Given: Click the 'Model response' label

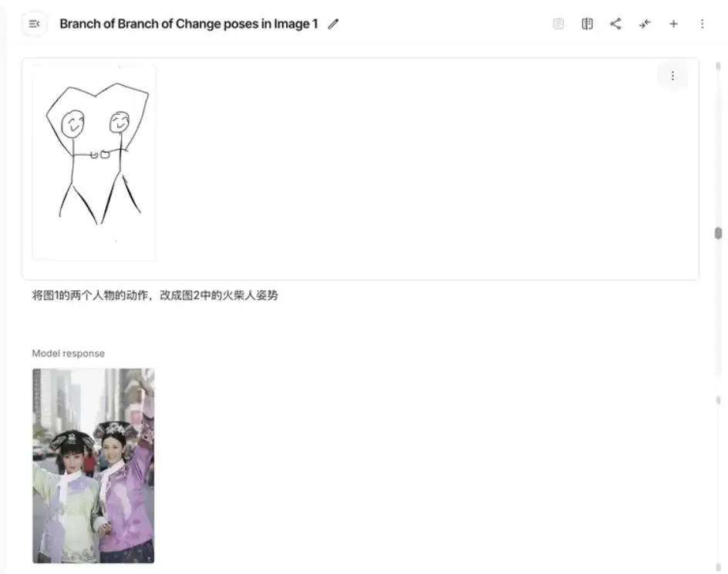Looking at the screenshot, I should 68,353.
